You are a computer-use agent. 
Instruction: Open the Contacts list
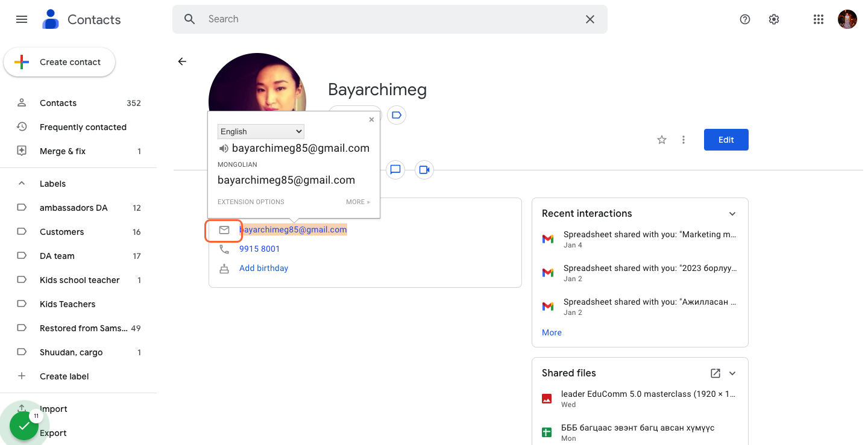click(x=78, y=103)
